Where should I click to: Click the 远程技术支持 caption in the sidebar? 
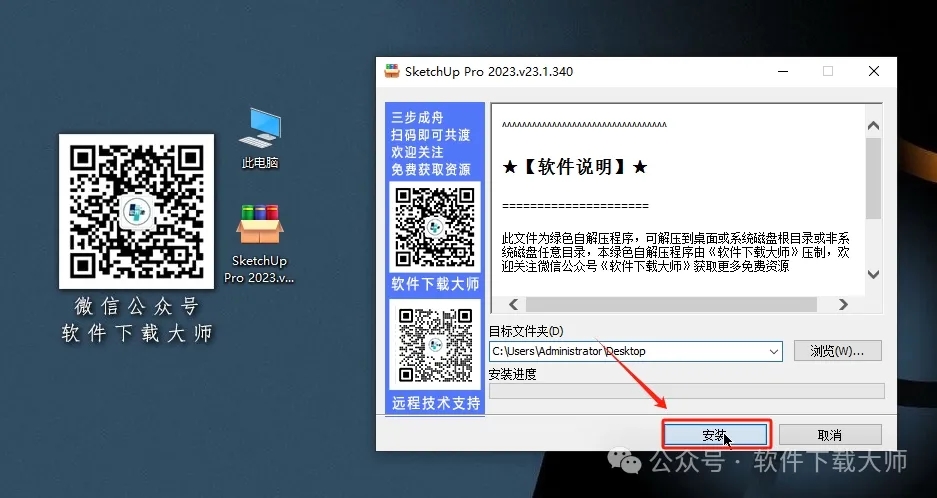pos(436,403)
